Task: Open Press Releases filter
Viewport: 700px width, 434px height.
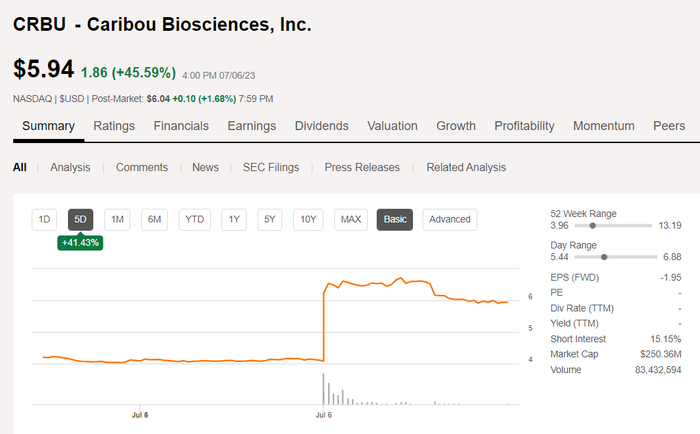Action: (362, 167)
